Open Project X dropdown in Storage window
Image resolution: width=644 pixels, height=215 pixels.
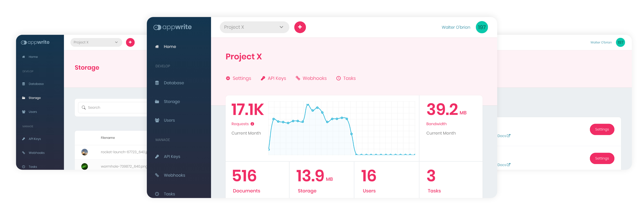pos(96,42)
